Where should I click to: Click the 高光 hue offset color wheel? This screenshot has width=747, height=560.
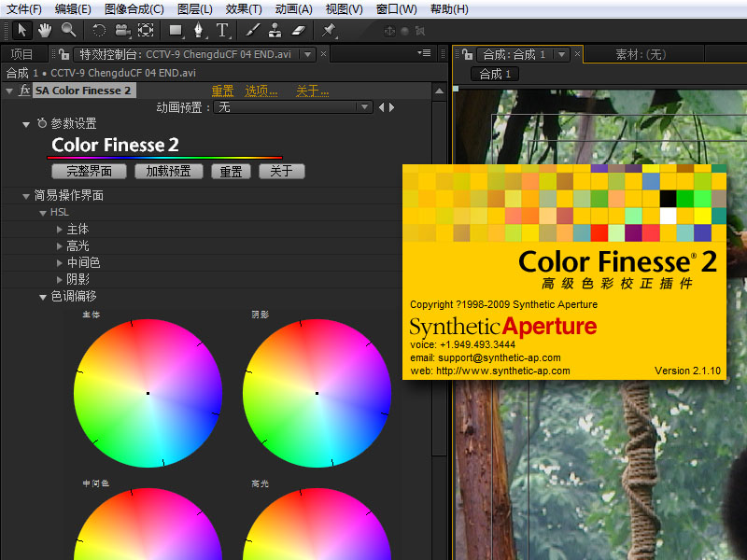(317, 524)
